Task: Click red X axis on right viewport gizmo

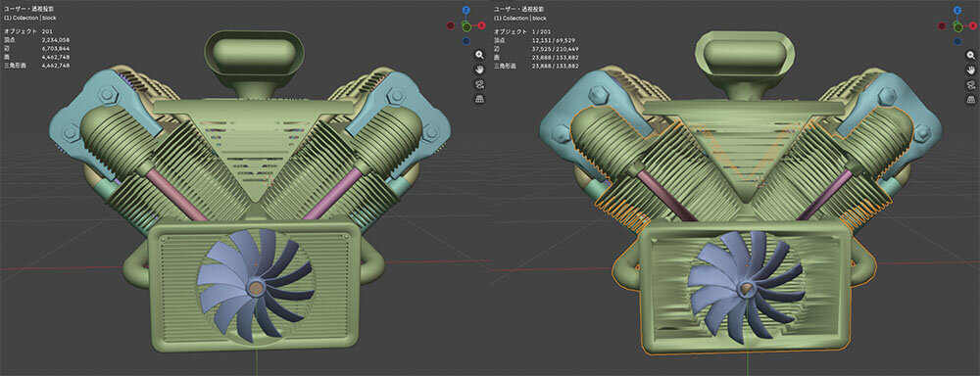Action: (973, 25)
